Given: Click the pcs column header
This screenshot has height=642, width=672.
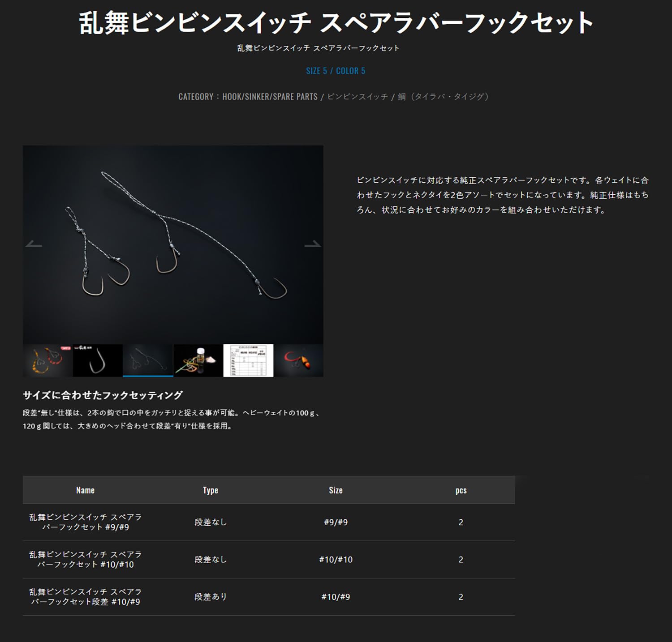Looking at the screenshot, I should pos(461,490).
